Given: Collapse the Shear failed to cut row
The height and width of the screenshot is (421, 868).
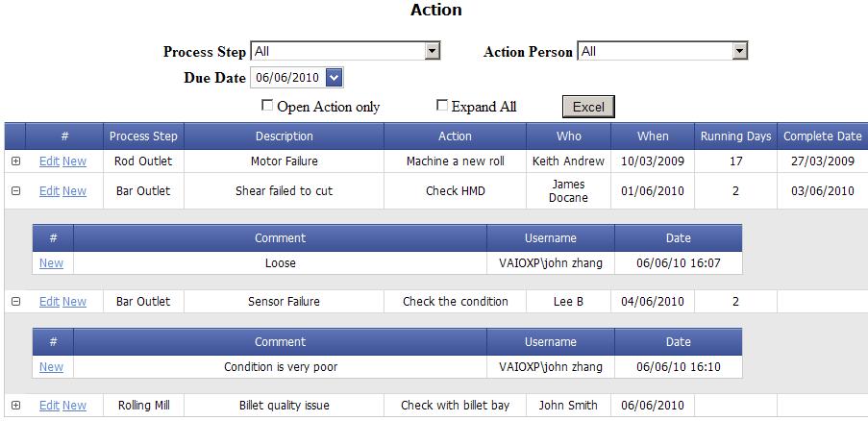Looking at the screenshot, I should 16,191.
